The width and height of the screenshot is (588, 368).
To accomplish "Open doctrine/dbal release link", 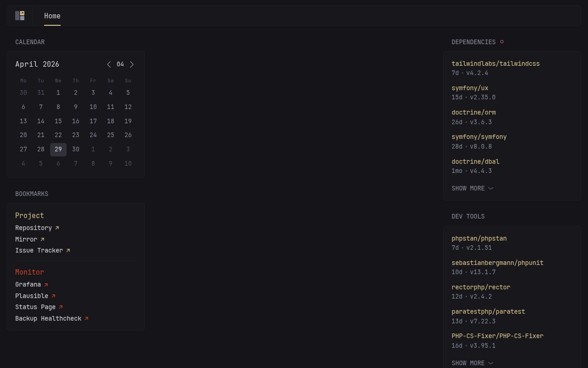I will coord(475,161).
